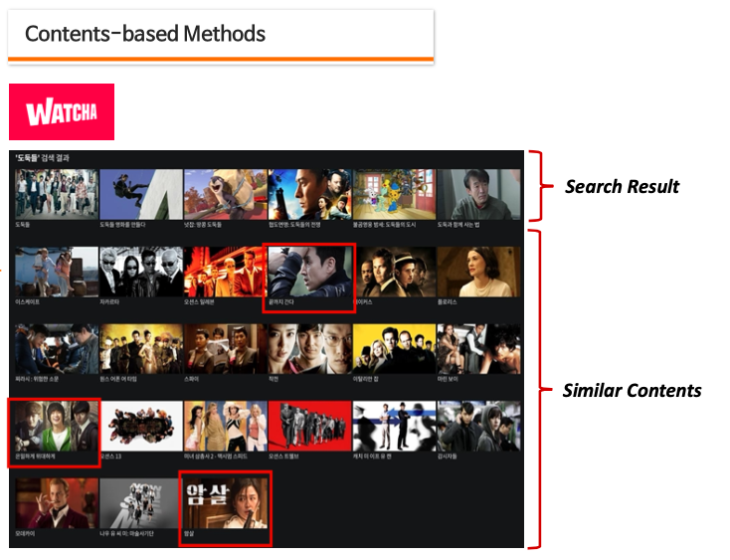
Task: Click the "캐치 미 이프 유 캔" title text
Action: (x=372, y=457)
